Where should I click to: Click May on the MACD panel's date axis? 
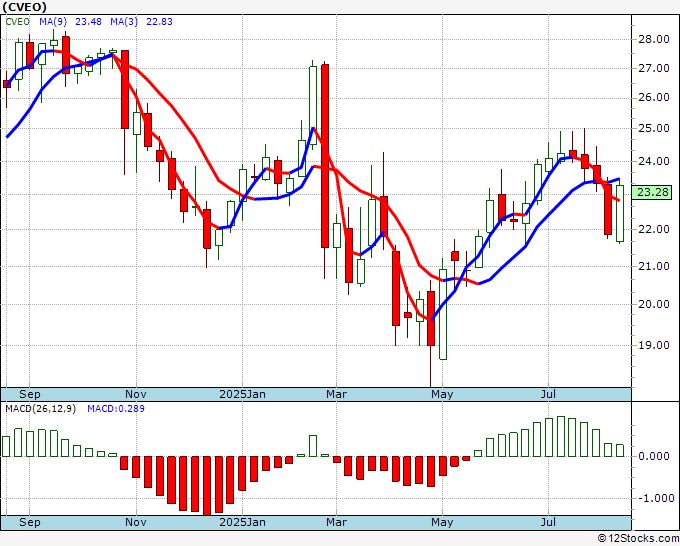pos(442,522)
